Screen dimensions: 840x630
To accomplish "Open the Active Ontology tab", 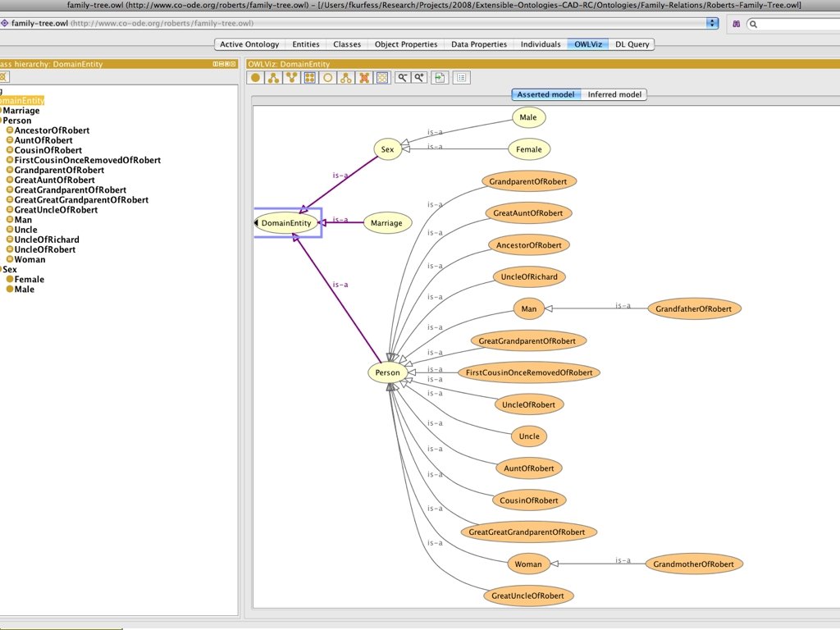I will tap(249, 44).
